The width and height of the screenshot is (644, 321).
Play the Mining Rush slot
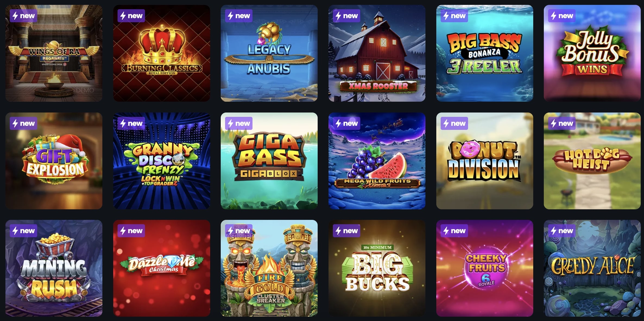click(54, 268)
